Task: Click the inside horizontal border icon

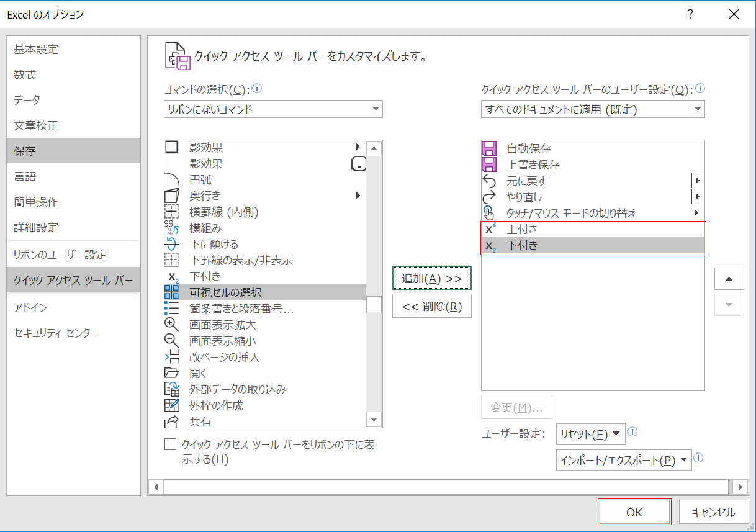Action: click(172, 212)
